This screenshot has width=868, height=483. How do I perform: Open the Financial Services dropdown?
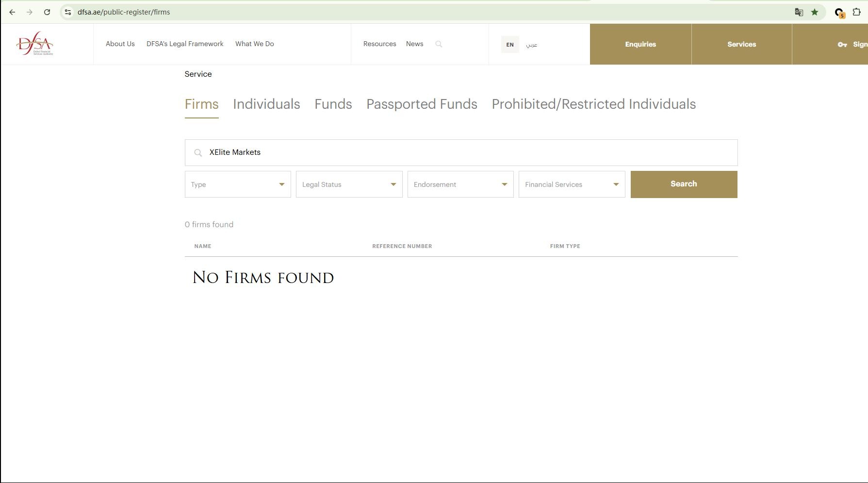[572, 184]
